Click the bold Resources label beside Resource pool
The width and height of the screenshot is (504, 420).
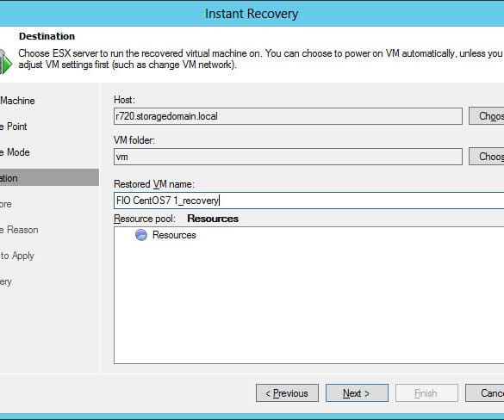click(x=213, y=219)
